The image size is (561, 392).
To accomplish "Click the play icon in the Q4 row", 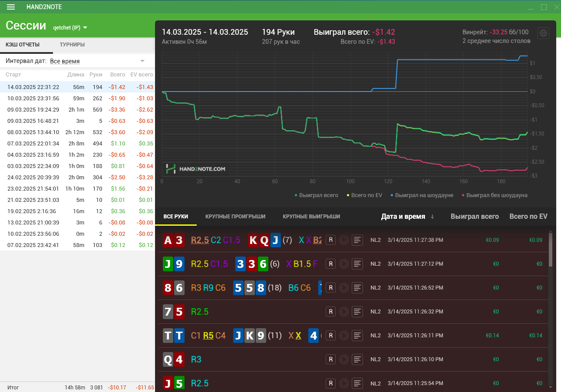I will point(344,359).
